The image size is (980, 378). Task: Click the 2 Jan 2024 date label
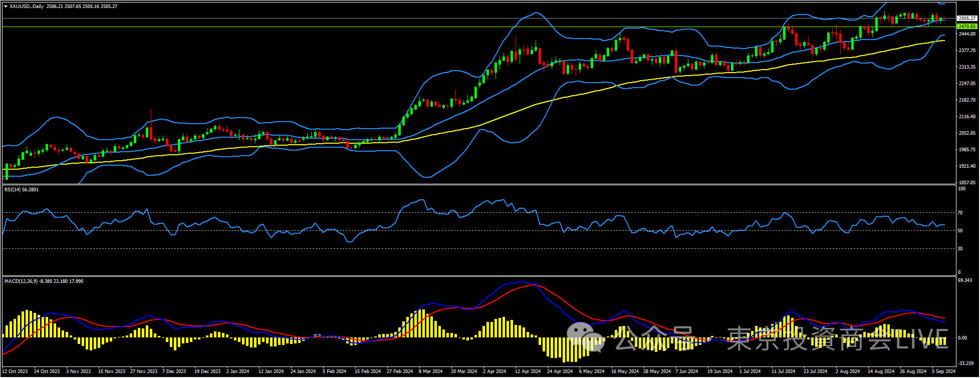pyautogui.click(x=238, y=371)
